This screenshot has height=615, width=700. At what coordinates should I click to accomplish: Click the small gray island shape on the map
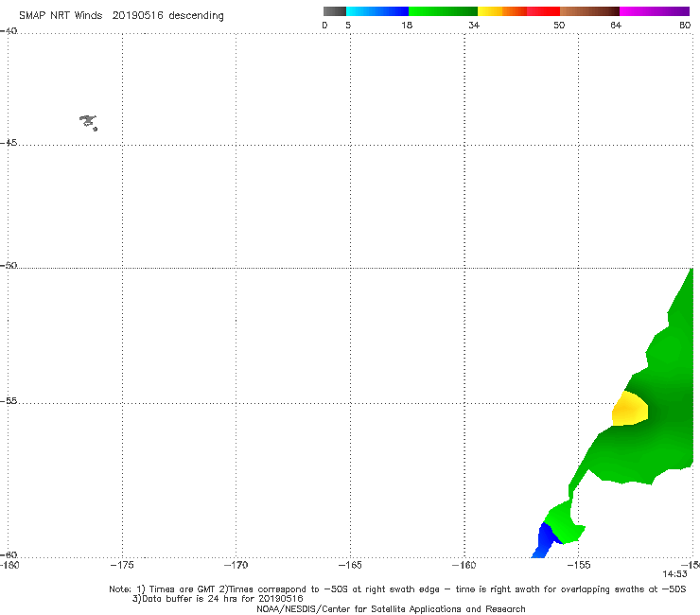[88, 122]
